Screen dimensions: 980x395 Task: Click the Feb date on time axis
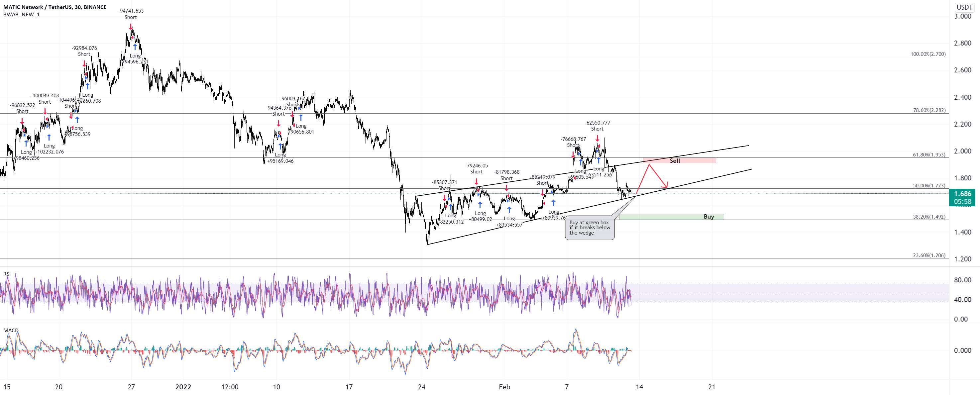coord(504,387)
